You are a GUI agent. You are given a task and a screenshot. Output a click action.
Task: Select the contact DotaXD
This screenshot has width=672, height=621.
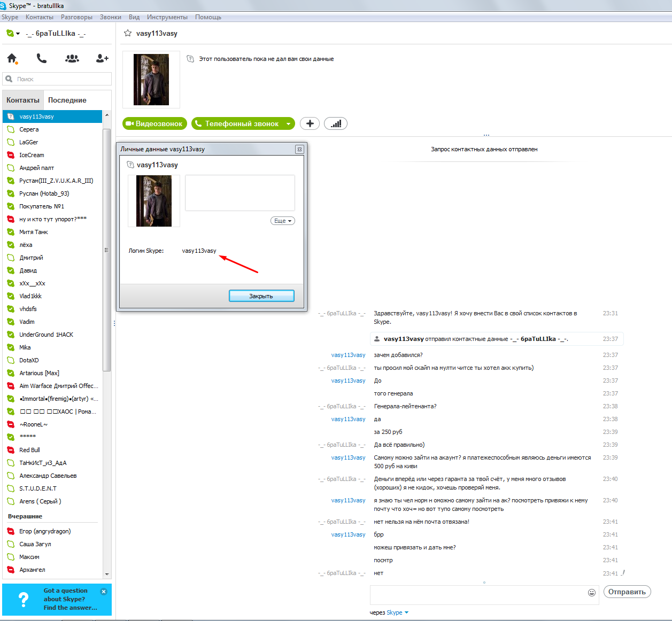[52, 360]
